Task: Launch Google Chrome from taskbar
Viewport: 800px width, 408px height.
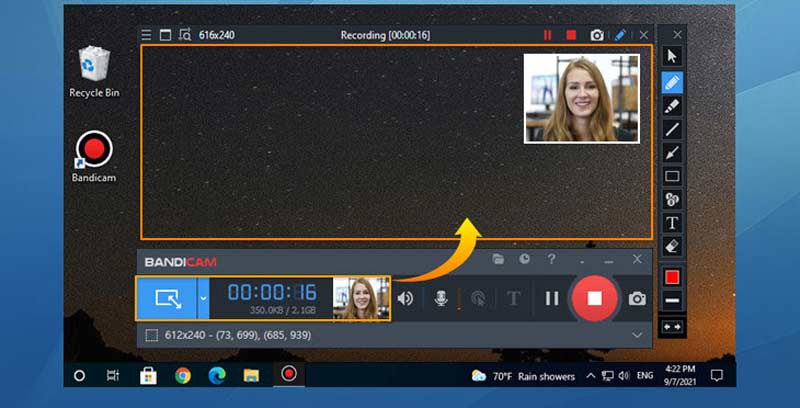Action: [x=183, y=376]
